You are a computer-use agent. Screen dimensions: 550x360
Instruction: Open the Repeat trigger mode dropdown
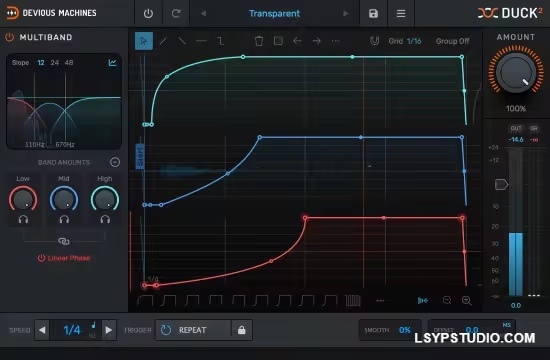coord(194,330)
